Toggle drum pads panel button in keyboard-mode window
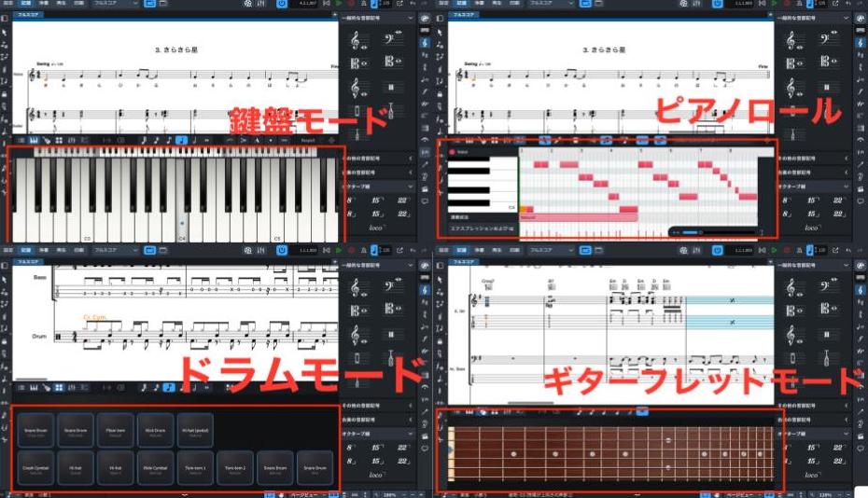The height and width of the screenshot is (498, 868). [59, 141]
